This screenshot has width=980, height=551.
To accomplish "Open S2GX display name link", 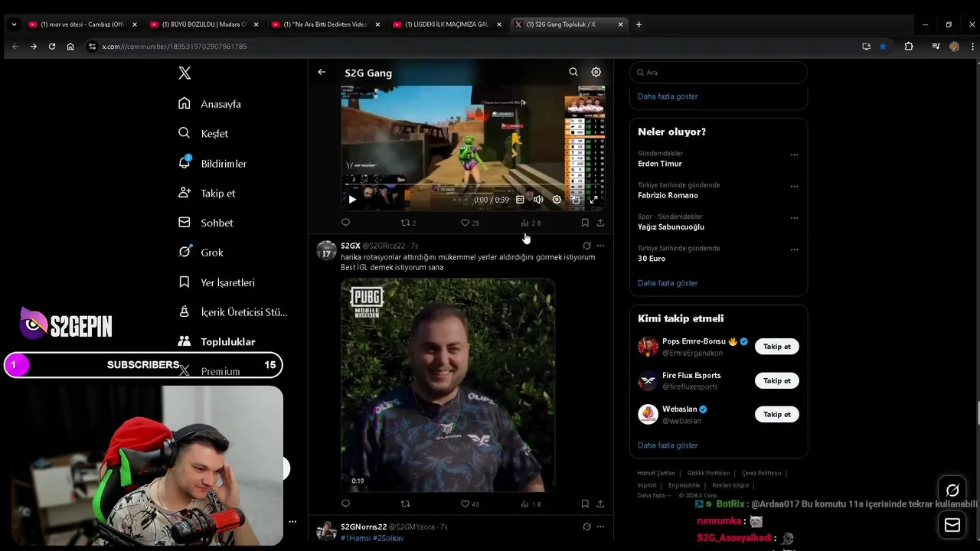I will (x=351, y=246).
